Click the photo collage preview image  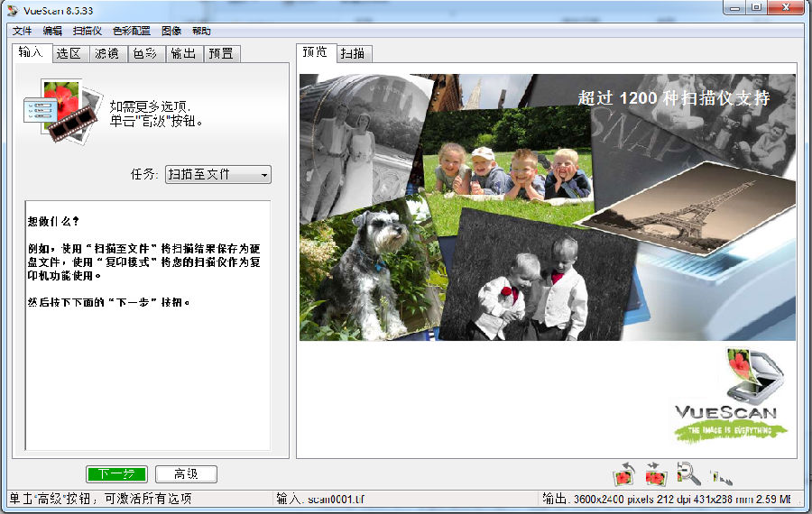point(547,207)
